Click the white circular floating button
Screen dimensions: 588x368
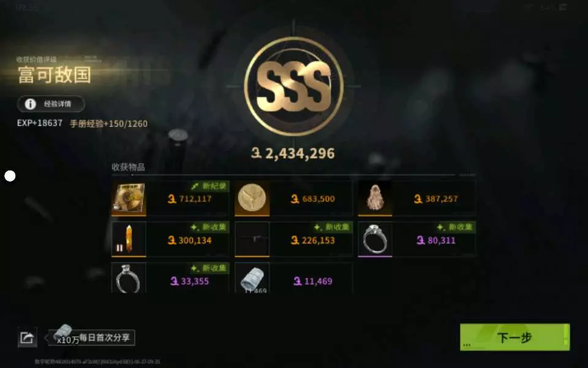10,176
